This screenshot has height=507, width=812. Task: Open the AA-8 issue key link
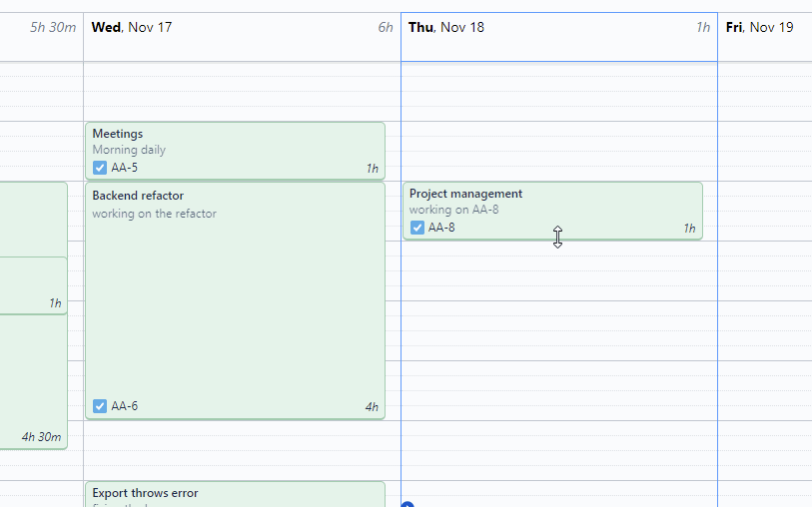point(441,228)
